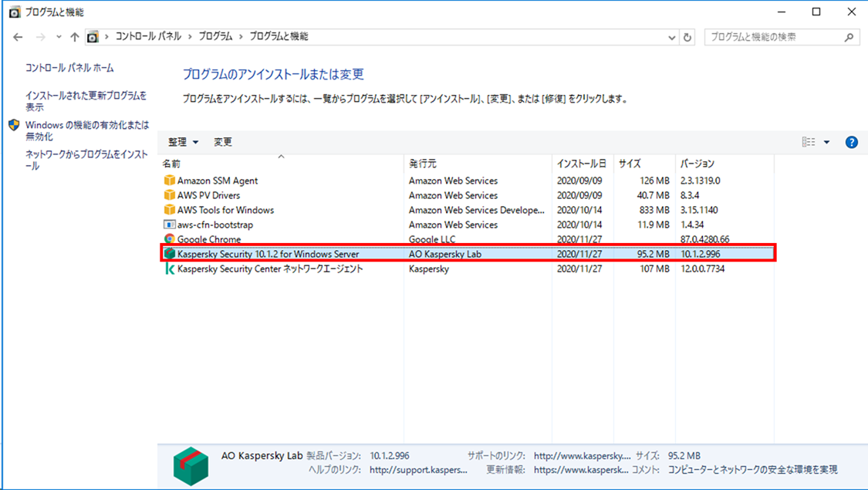Image resolution: width=868 pixels, height=490 pixels.
Task: Click the view layout icon
Action: [x=809, y=142]
